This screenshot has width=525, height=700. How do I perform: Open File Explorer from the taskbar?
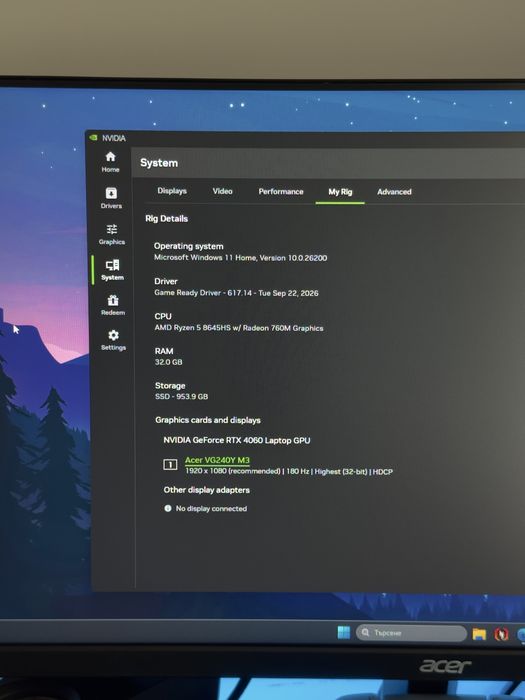479,633
